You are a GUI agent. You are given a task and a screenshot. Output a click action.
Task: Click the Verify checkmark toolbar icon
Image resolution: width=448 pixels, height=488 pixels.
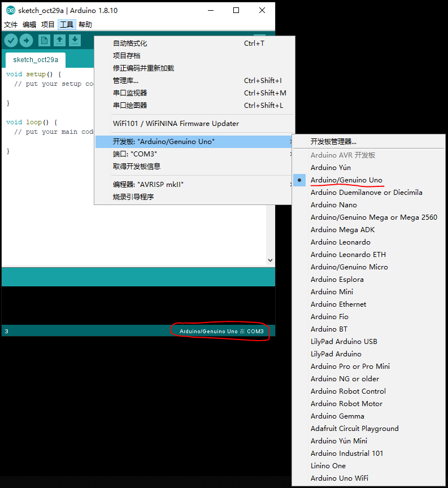coord(11,41)
